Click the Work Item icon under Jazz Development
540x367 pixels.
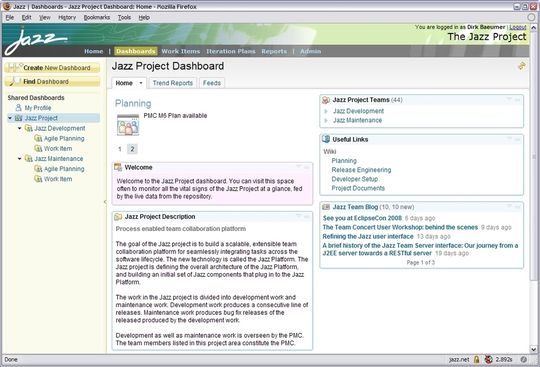[38, 148]
